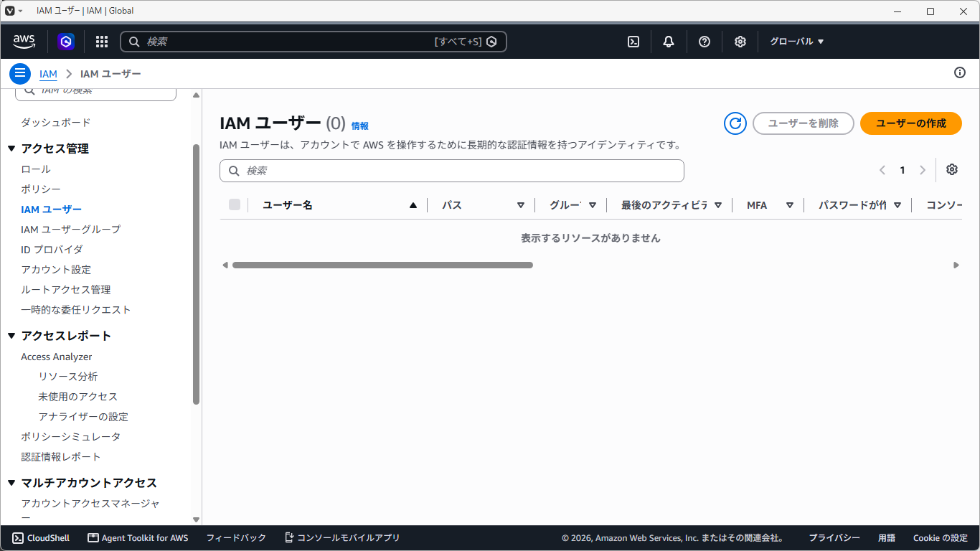
Task: Click the info circle icon at breadcrumb right
Action: [960, 72]
